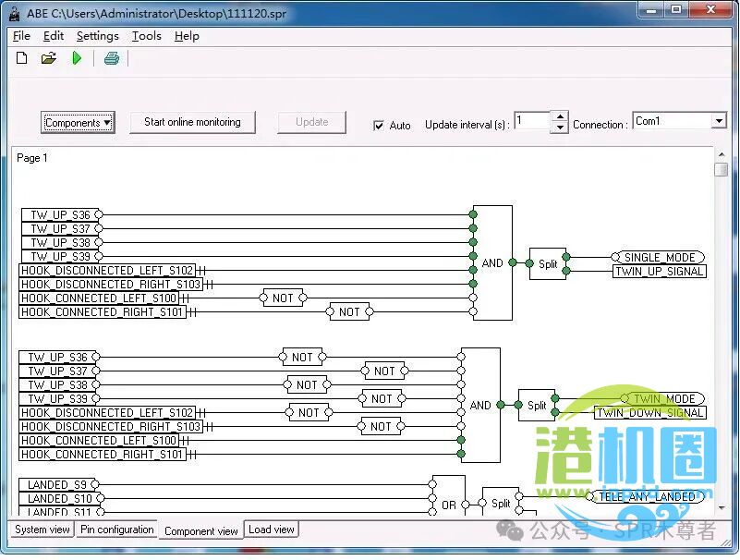740x560 pixels.
Task: Open the Settings menu
Action: point(97,36)
